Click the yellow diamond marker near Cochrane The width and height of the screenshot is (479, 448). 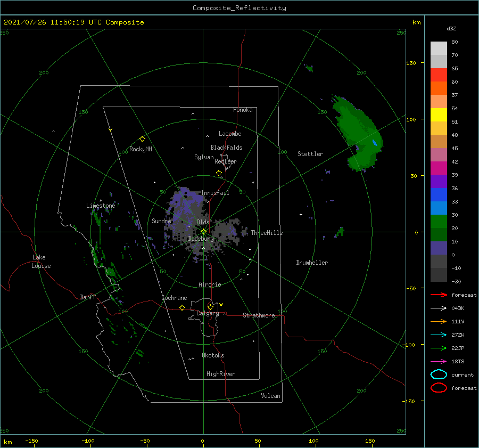click(x=183, y=308)
